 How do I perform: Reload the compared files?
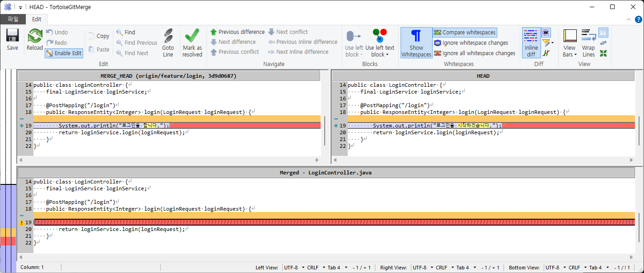click(34, 40)
